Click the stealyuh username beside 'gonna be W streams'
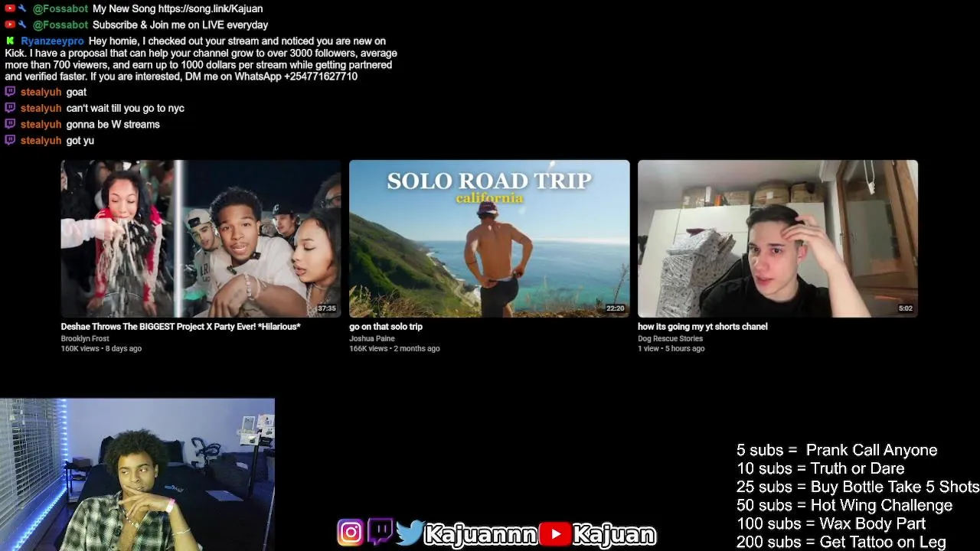The image size is (980, 551). click(x=41, y=124)
